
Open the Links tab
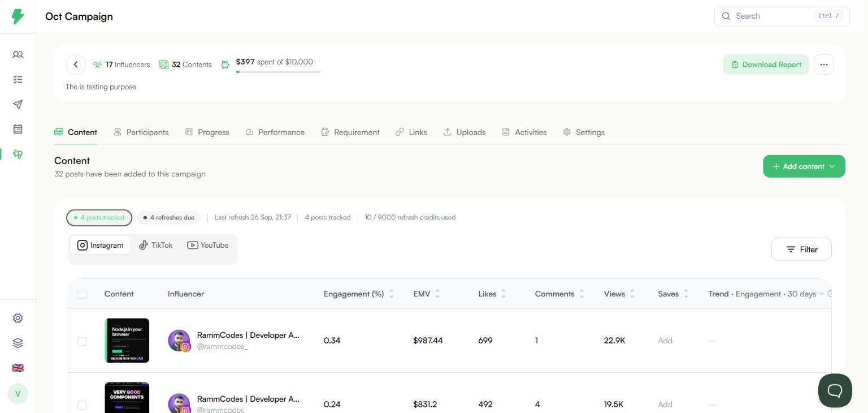pos(411,132)
